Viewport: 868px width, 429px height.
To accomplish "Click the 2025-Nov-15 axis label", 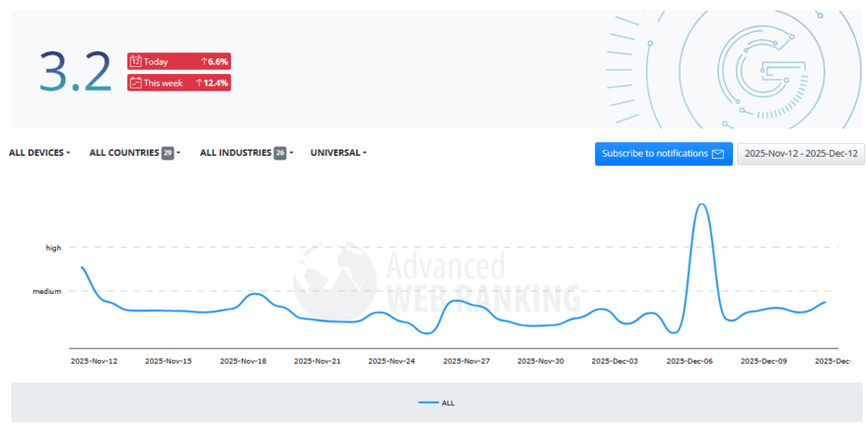I will 169,361.
